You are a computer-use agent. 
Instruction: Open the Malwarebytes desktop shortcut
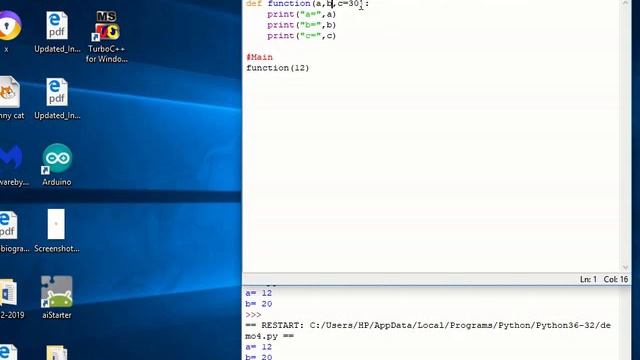pos(11,165)
